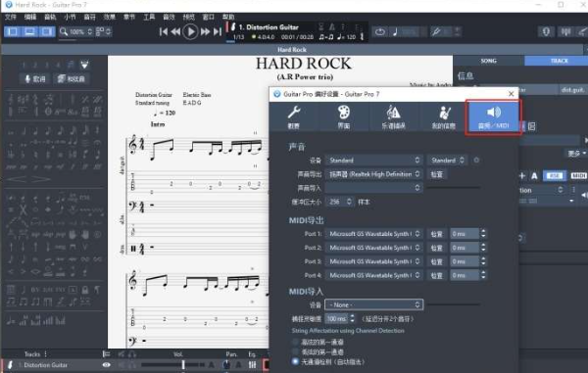Select the no channel detection (auto) radio option
588x373 pixels.
point(296,361)
